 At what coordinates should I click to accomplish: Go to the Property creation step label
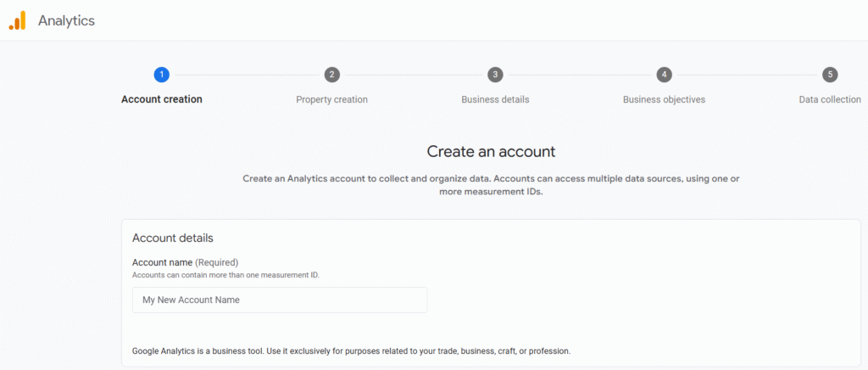[x=331, y=99]
